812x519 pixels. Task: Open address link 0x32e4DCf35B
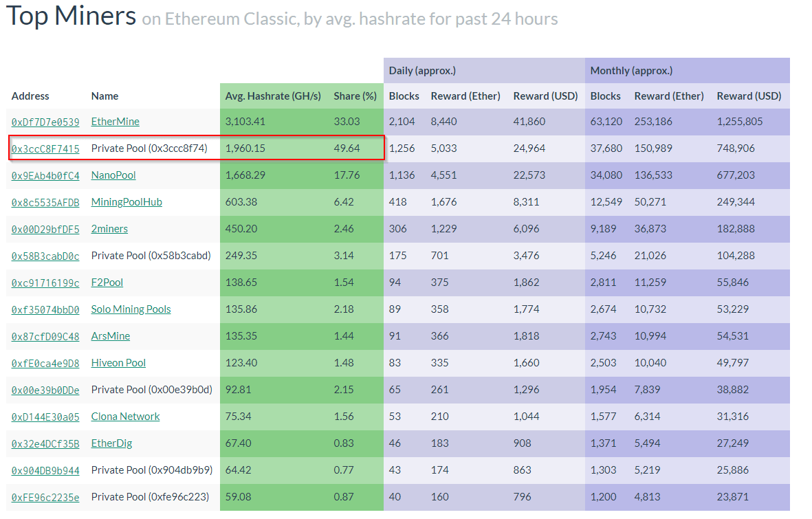coord(45,444)
